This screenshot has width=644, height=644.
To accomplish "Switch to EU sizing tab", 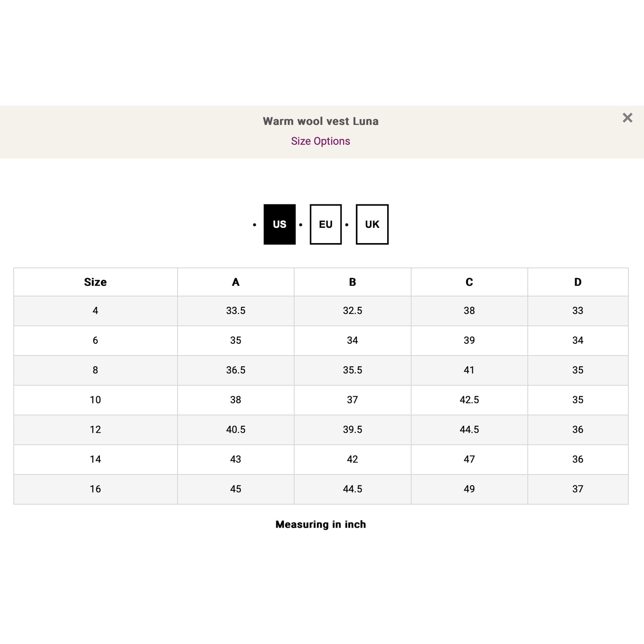I will tap(326, 224).
